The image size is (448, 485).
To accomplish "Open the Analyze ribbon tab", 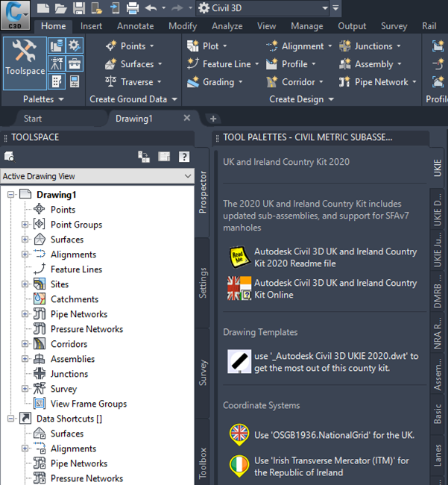I will (x=227, y=26).
